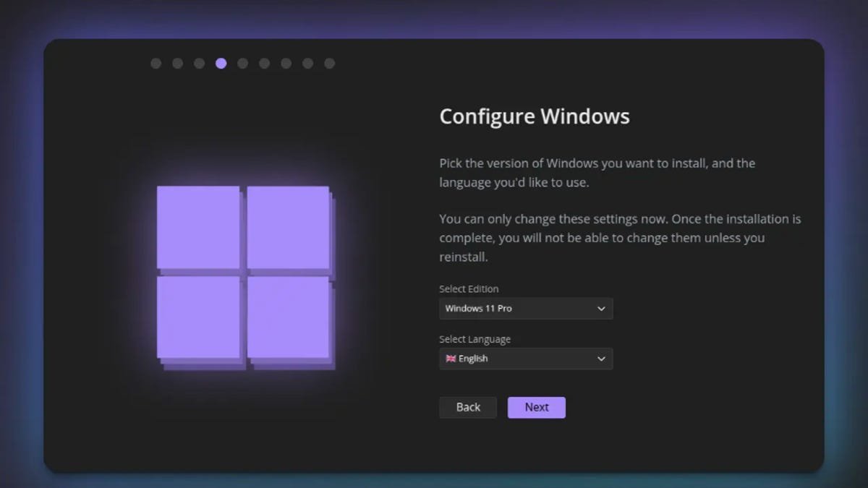868x488 pixels.
Task: Click the chevron on the language selector
Action: click(601, 359)
